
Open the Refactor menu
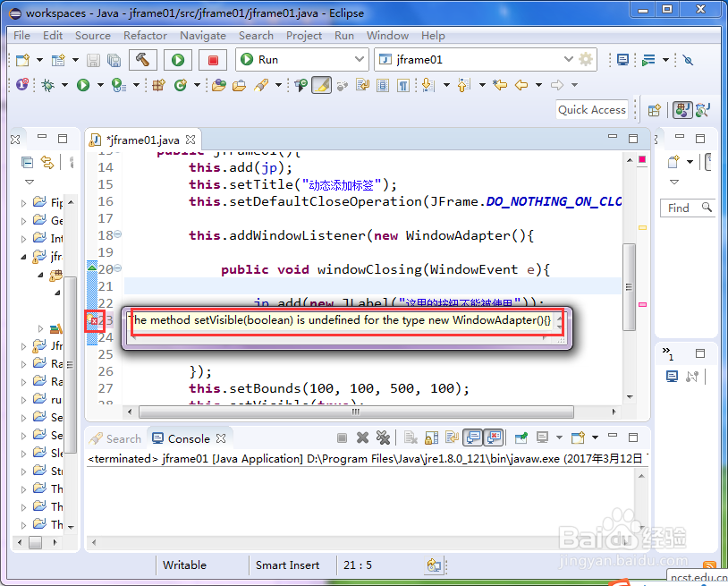pyautogui.click(x=145, y=36)
